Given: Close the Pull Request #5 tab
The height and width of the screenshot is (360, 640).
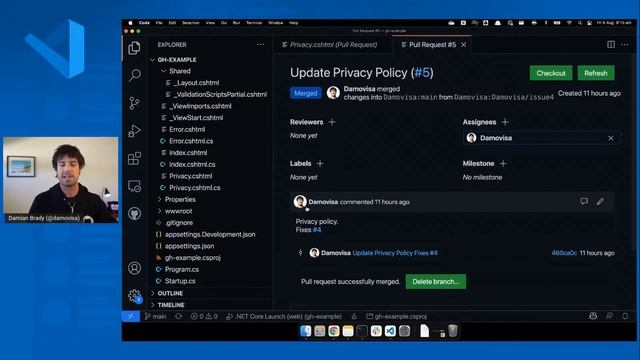Looking at the screenshot, I should 464,45.
